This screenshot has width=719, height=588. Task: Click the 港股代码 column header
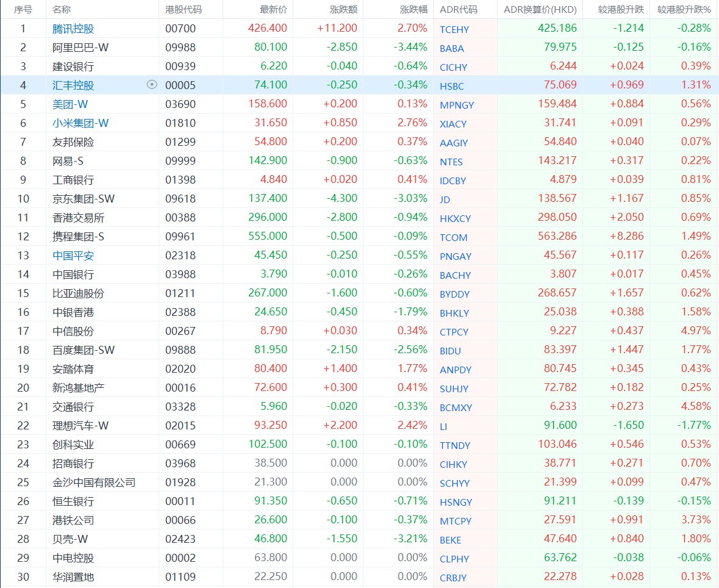[184, 10]
